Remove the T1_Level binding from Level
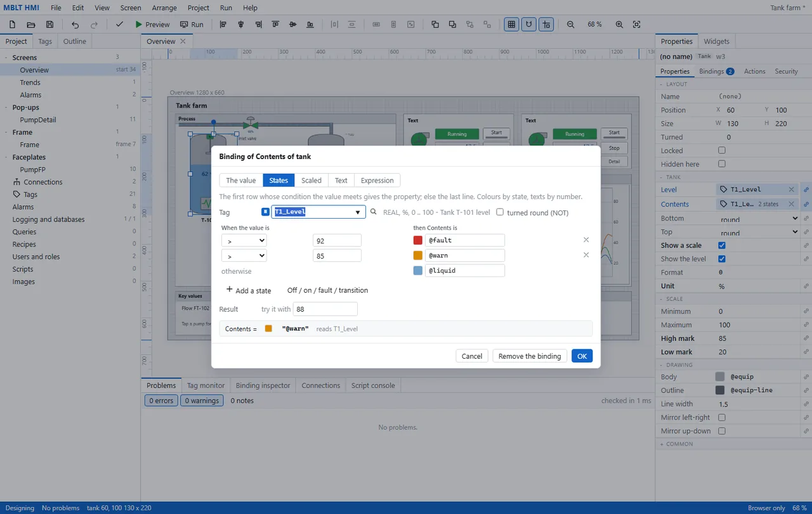Viewport: 812px width, 514px height. coord(791,190)
